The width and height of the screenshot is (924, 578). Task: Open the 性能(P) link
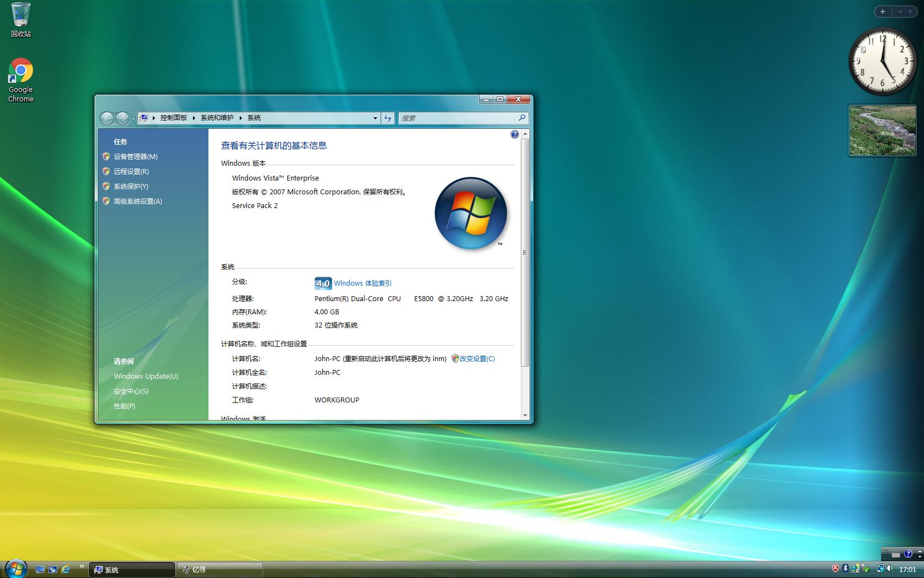pos(124,406)
